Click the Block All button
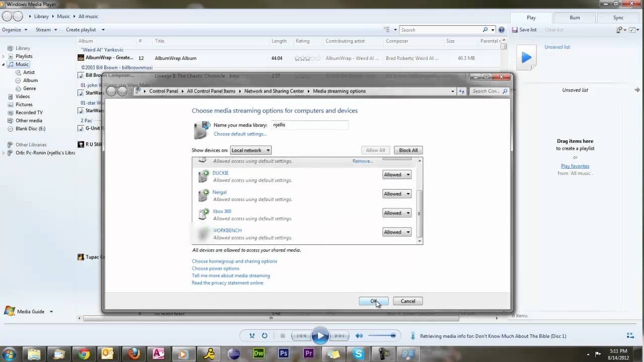 pos(408,150)
